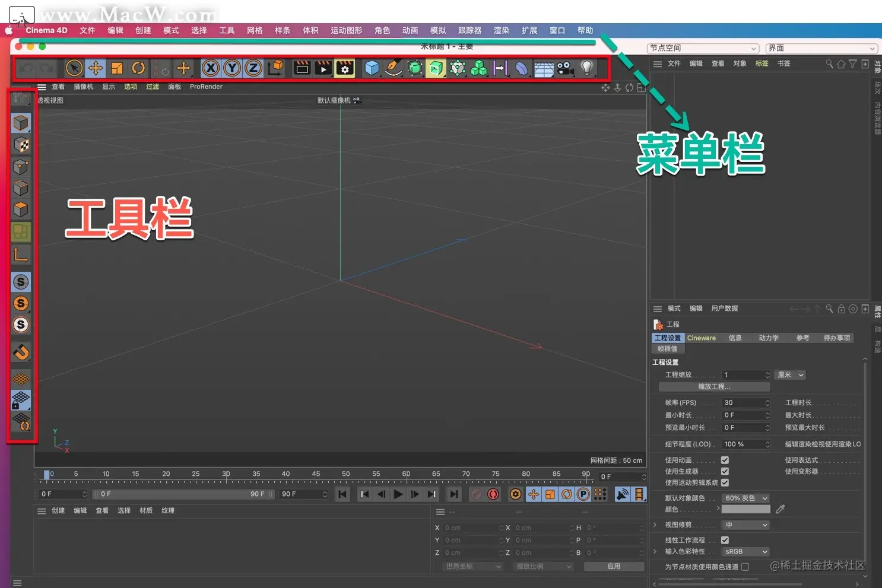Viewport: 882px width, 588px height.
Task: Open the 界面 layout dropdown
Action: [x=821, y=48]
